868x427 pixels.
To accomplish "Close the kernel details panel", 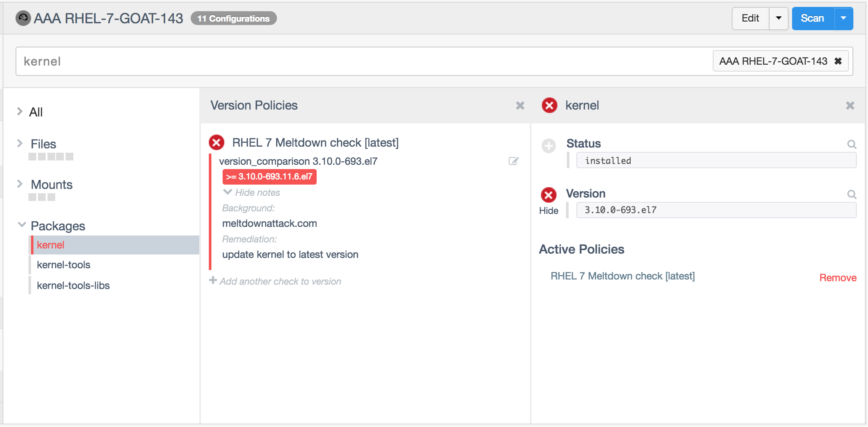I will [850, 106].
